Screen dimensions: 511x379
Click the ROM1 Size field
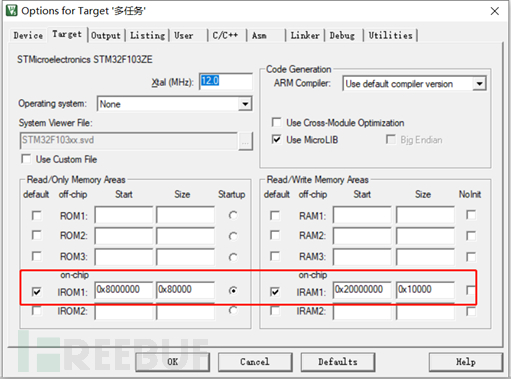(x=186, y=215)
